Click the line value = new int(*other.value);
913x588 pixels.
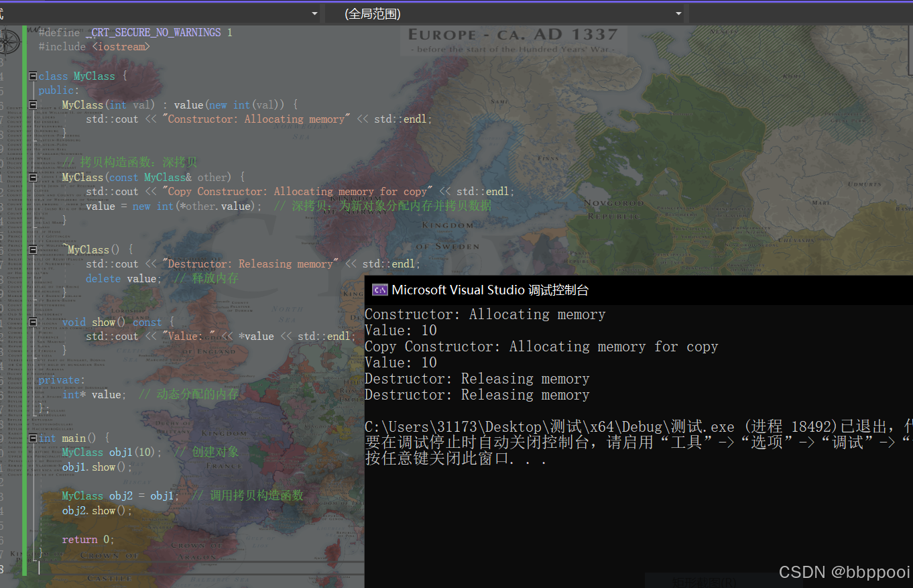coord(174,207)
